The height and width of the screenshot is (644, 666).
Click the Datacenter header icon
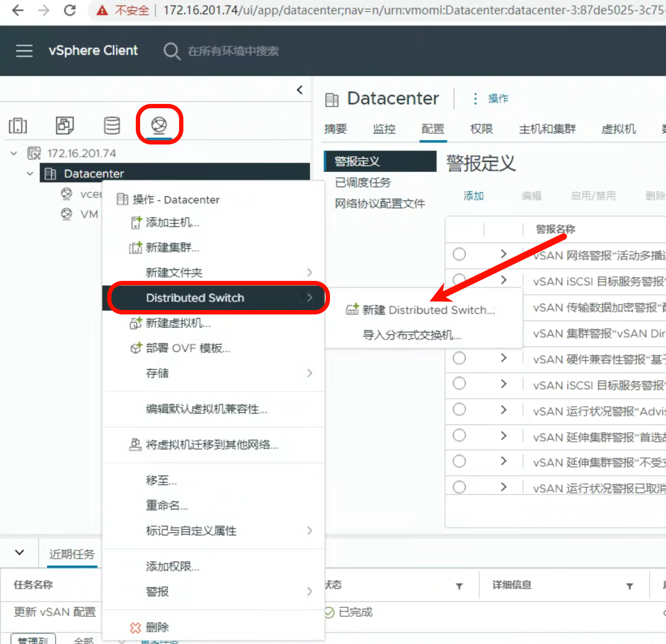[x=332, y=99]
